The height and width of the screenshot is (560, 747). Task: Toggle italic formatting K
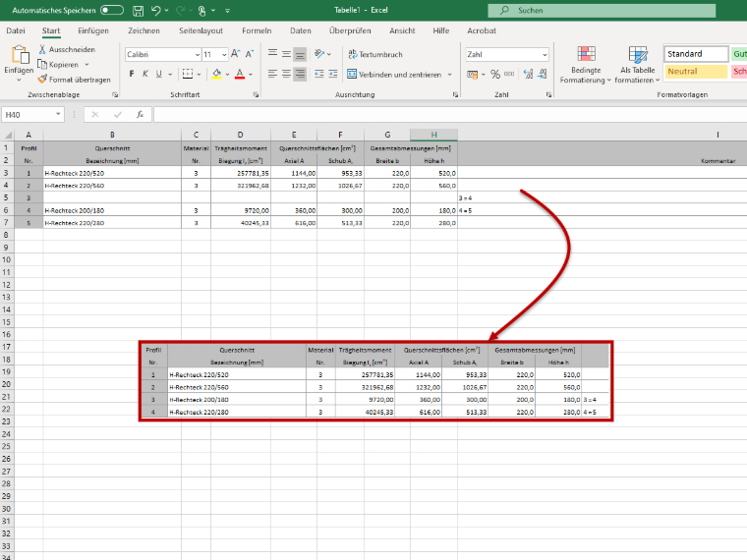point(145,74)
